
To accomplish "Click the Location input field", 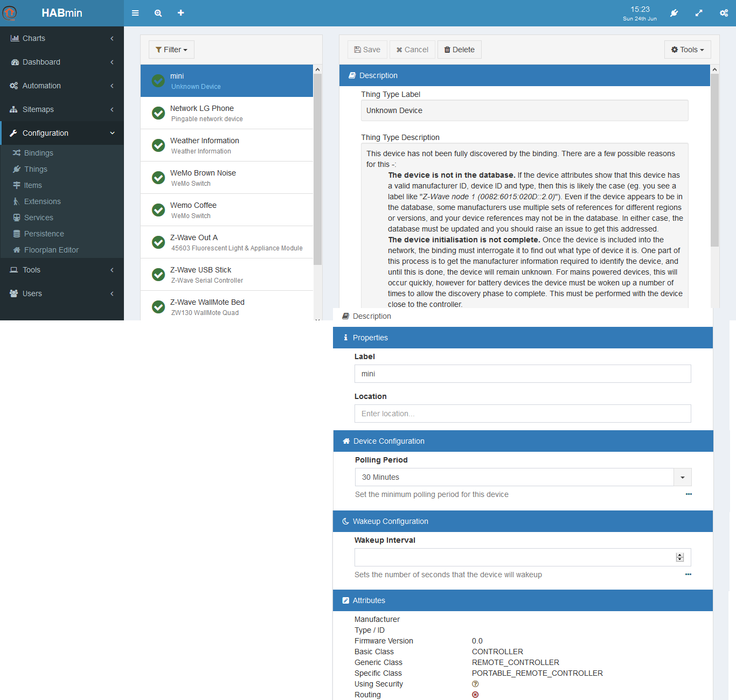I will point(522,414).
